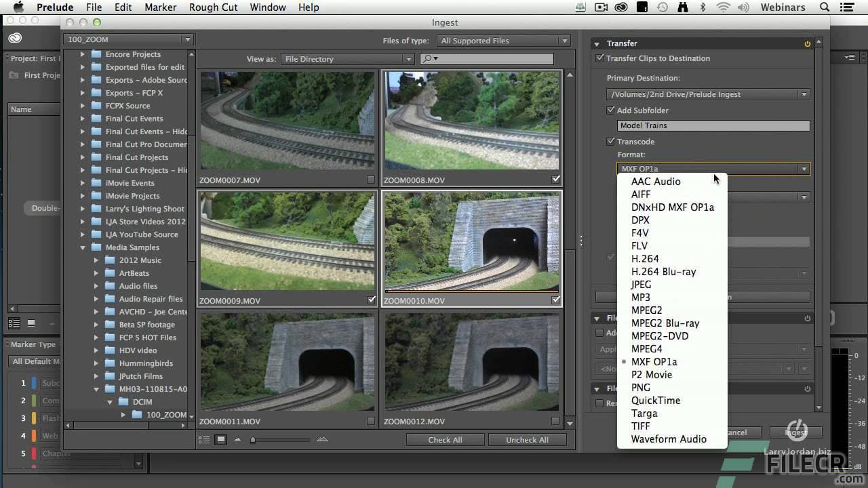Collapse the Media Samples folder tree
The width and height of the screenshot is (868, 488).
click(83, 247)
